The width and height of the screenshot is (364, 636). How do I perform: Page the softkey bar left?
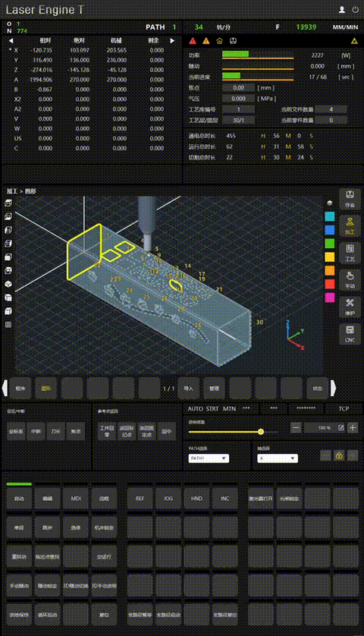(x=5, y=388)
